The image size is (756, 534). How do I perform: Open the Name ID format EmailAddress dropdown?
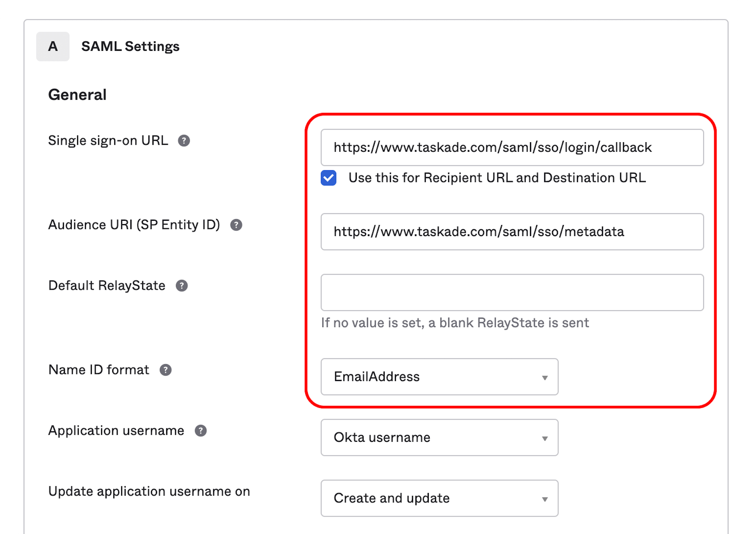[x=439, y=377]
